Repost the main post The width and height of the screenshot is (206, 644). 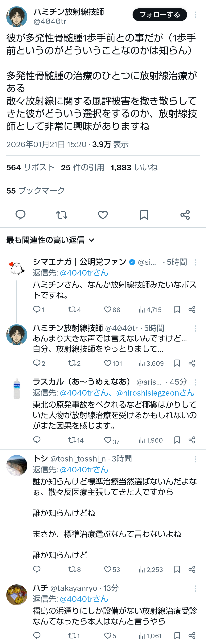tap(62, 215)
